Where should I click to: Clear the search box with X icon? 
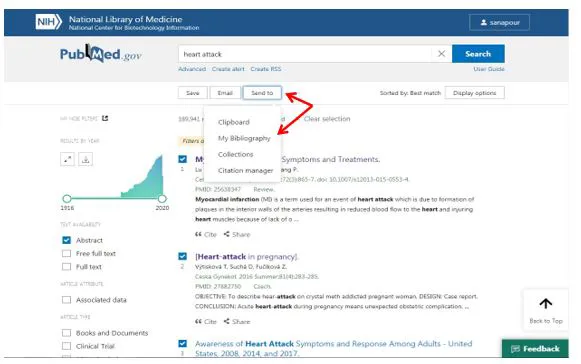point(441,54)
